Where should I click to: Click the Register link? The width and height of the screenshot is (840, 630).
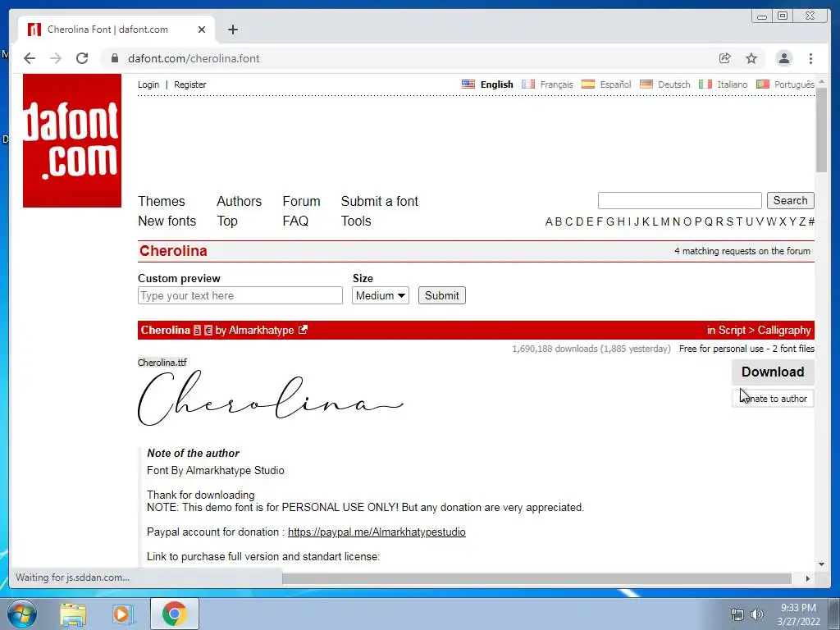190,84
